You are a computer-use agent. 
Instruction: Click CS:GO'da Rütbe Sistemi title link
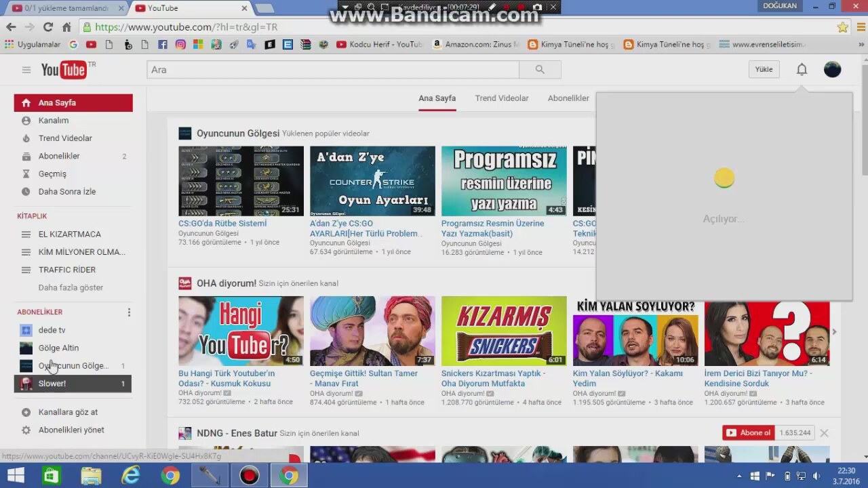[222, 223]
